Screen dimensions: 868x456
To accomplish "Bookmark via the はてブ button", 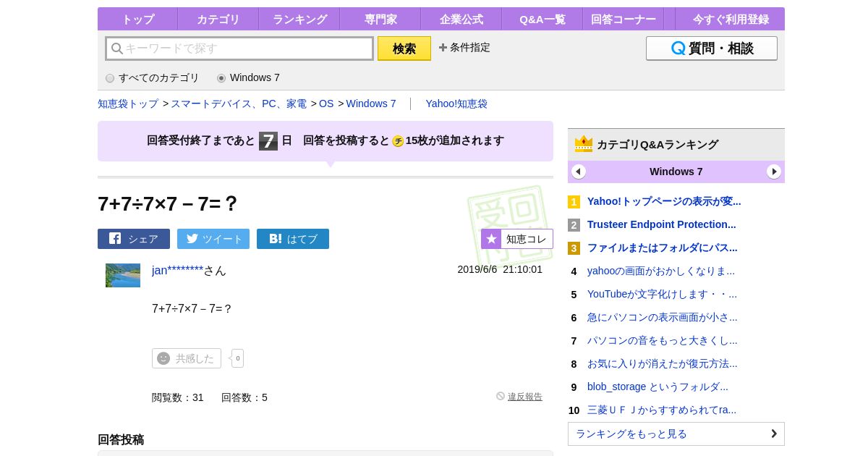I will [x=293, y=239].
